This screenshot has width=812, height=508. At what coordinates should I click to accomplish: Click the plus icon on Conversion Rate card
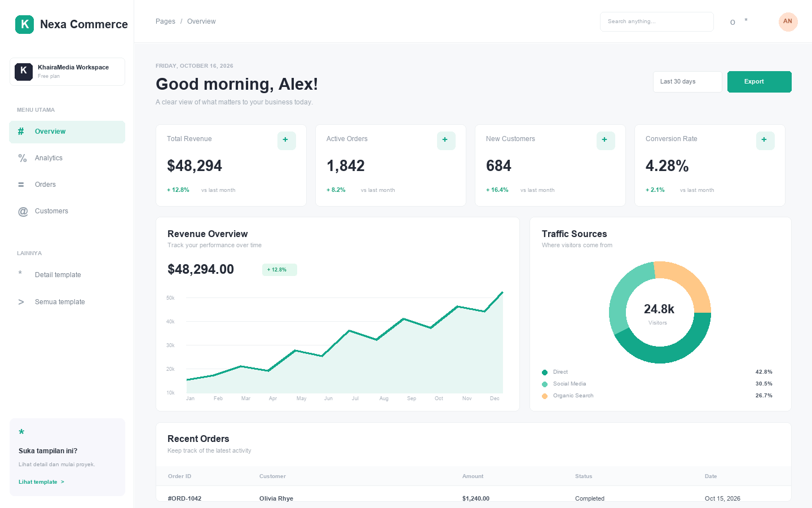point(765,141)
